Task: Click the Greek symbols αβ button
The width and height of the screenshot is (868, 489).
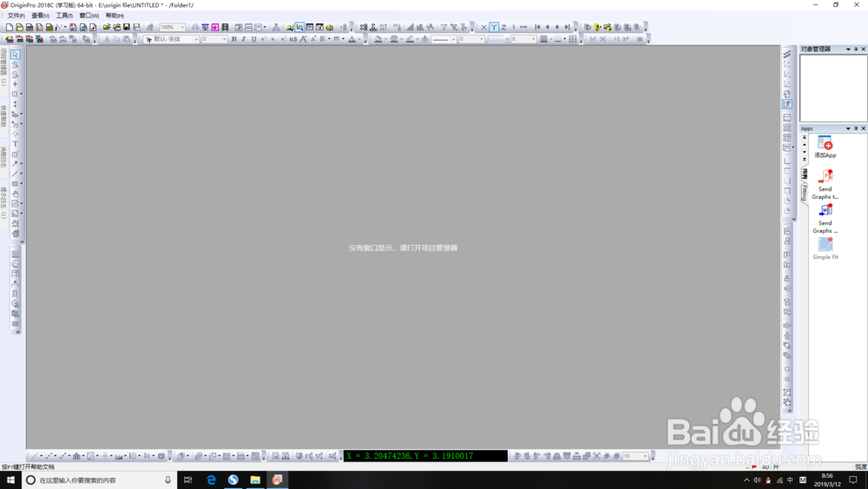Action: [x=293, y=39]
